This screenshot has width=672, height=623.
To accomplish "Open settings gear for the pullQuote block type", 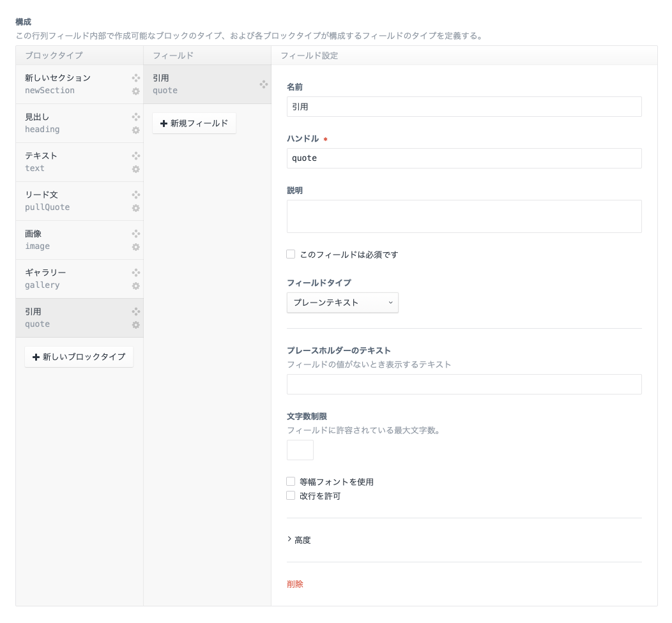I will [x=136, y=208].
